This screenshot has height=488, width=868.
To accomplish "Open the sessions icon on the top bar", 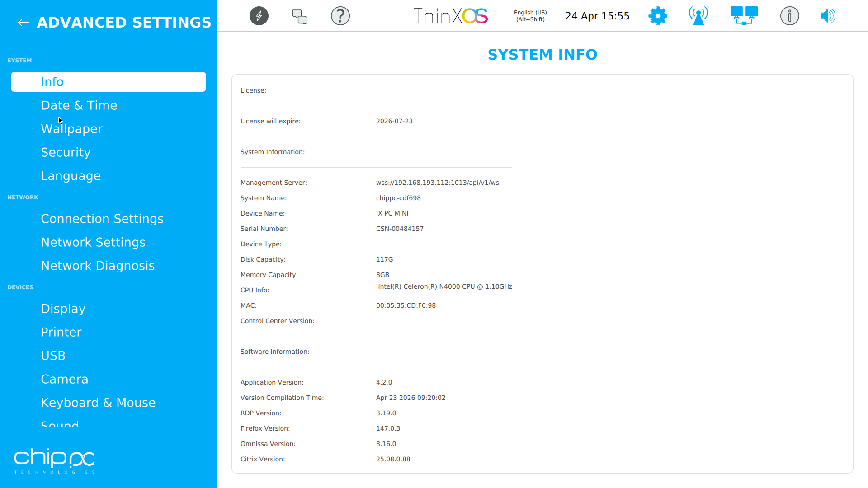I will click(299, 16).
